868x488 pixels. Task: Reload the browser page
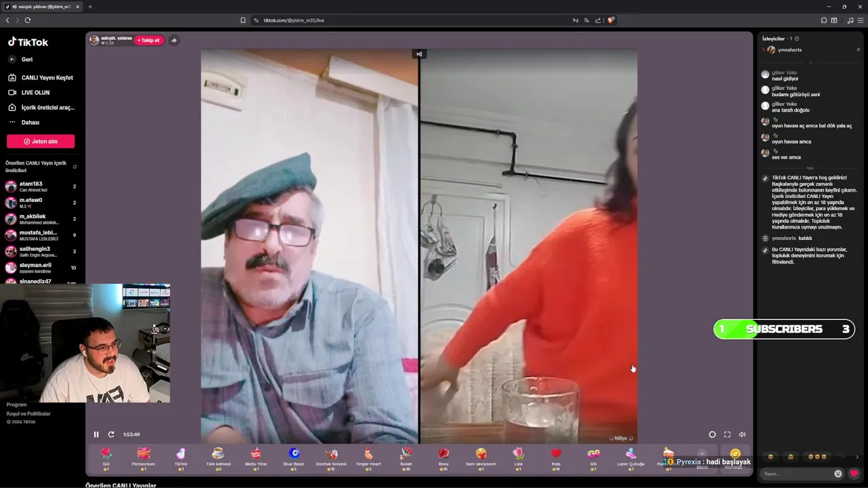[28, 20]
